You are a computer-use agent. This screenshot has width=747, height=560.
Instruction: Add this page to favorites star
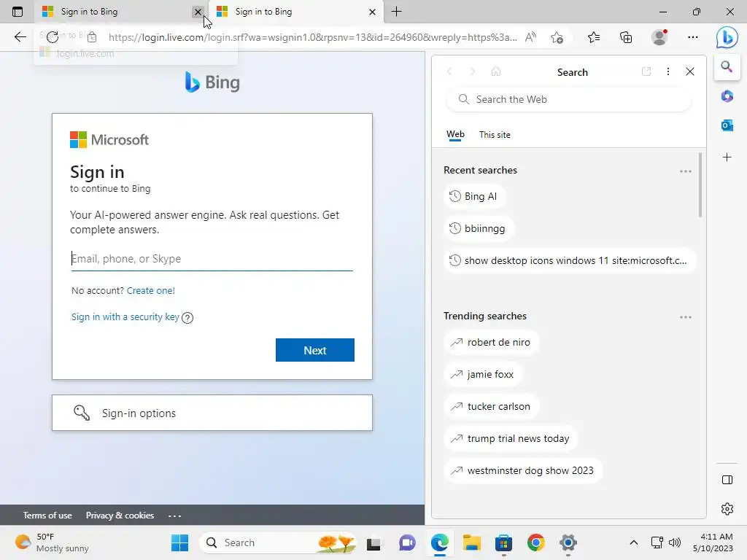click(557, 37)
